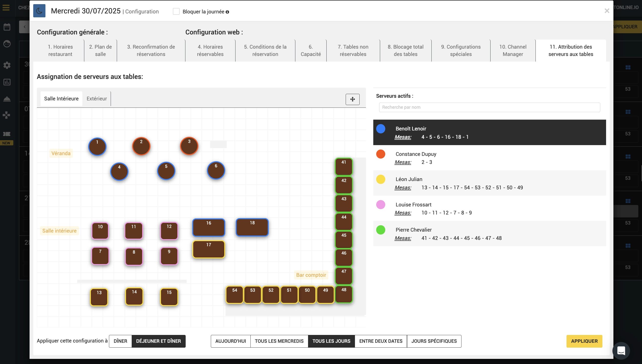This screenshot has height=364, width=642.
Task: Click the moon dinner-service icon
Action: tap(39, 11)
